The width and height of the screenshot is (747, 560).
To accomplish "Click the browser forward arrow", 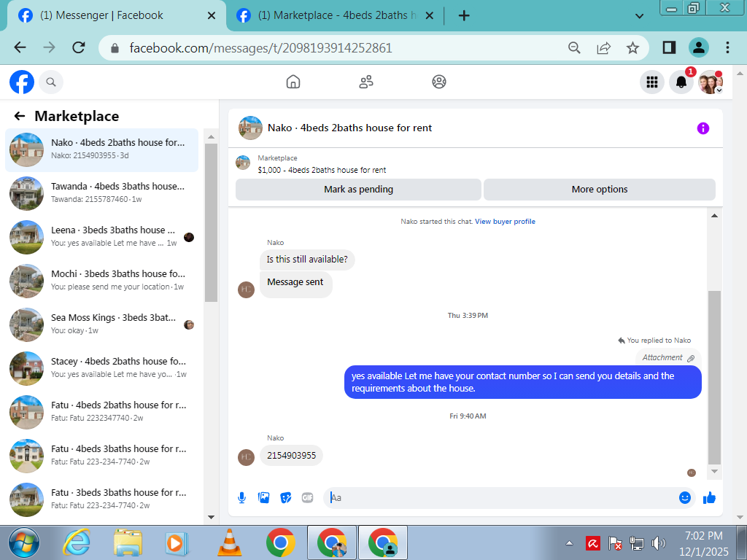I will pos(49,47).
